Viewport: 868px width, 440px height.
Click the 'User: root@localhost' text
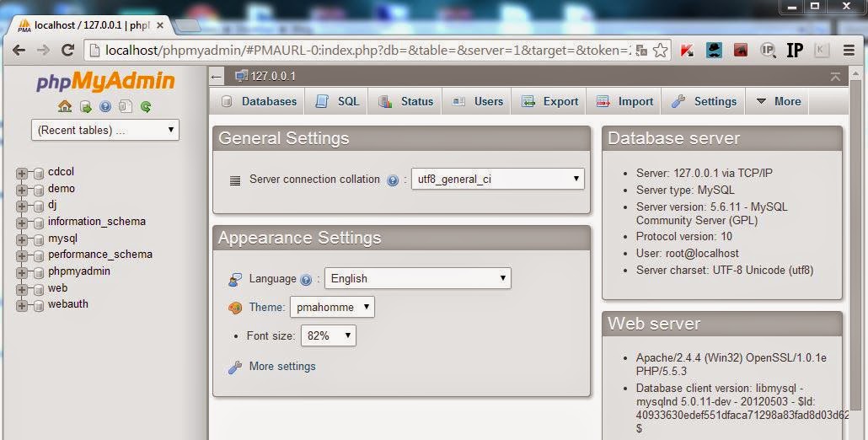688,253
